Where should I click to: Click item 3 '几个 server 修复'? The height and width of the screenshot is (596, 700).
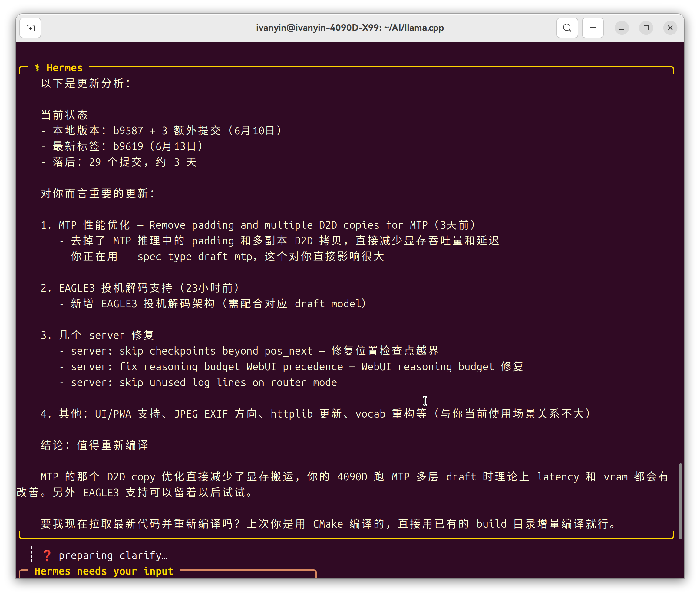pyautogui.click(x=97, y=335)
